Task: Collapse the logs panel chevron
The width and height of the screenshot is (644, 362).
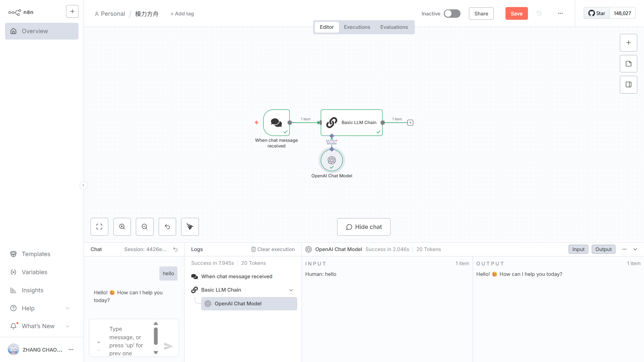Action: click(635, 249)
